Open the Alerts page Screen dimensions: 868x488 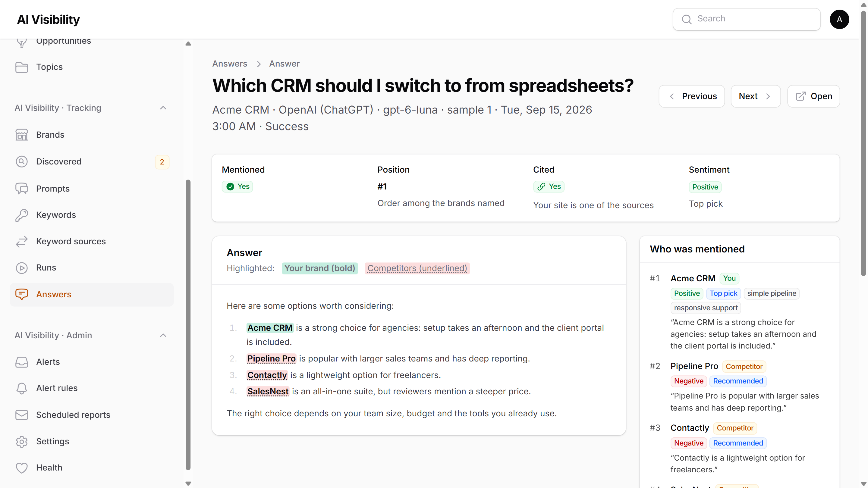coord(92,362)
